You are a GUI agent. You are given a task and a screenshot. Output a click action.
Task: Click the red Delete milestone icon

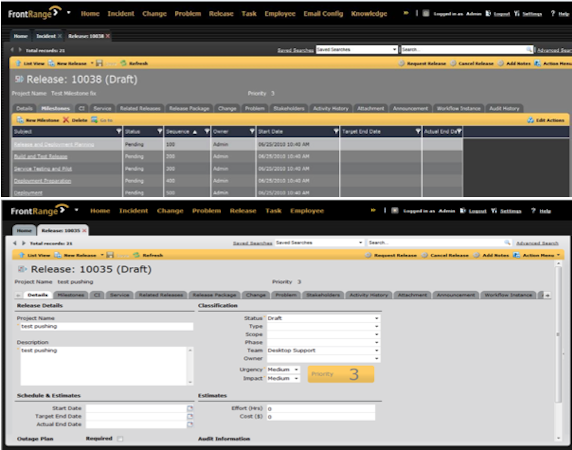(66, 120)
